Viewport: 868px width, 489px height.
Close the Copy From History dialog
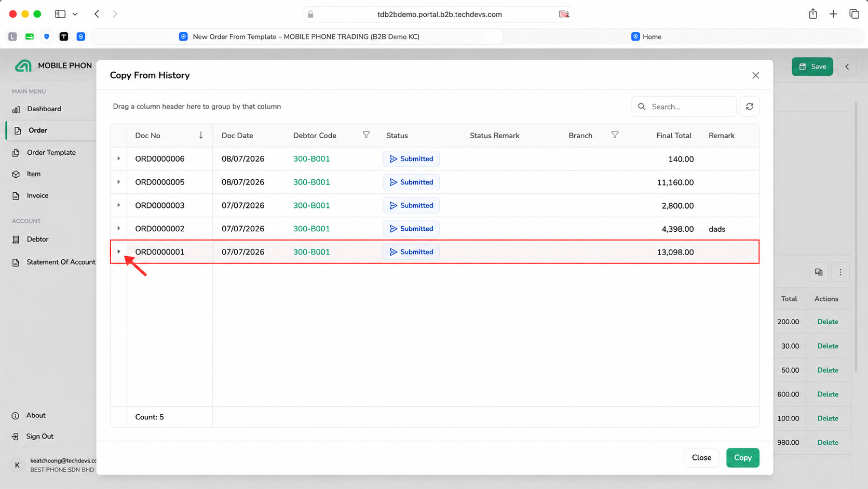(755, 75)
